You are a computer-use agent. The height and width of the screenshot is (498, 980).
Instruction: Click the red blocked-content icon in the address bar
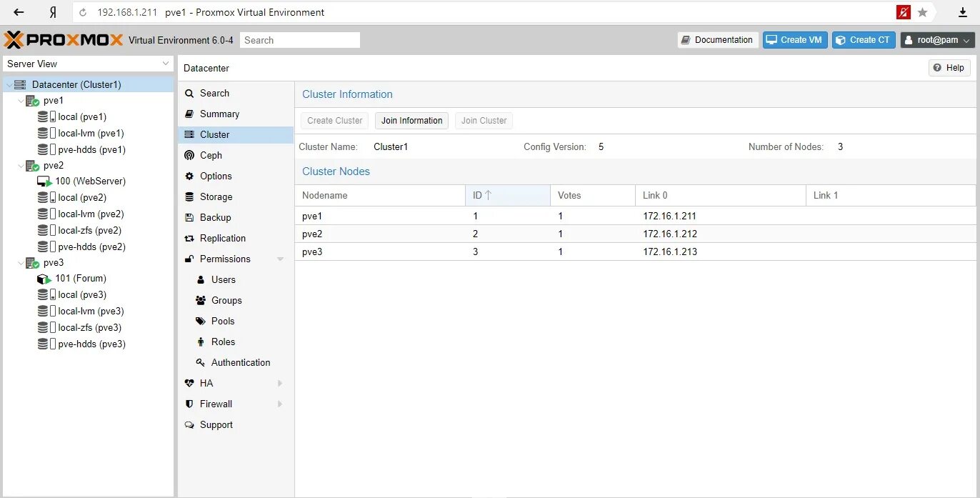(x=904, y=12)
